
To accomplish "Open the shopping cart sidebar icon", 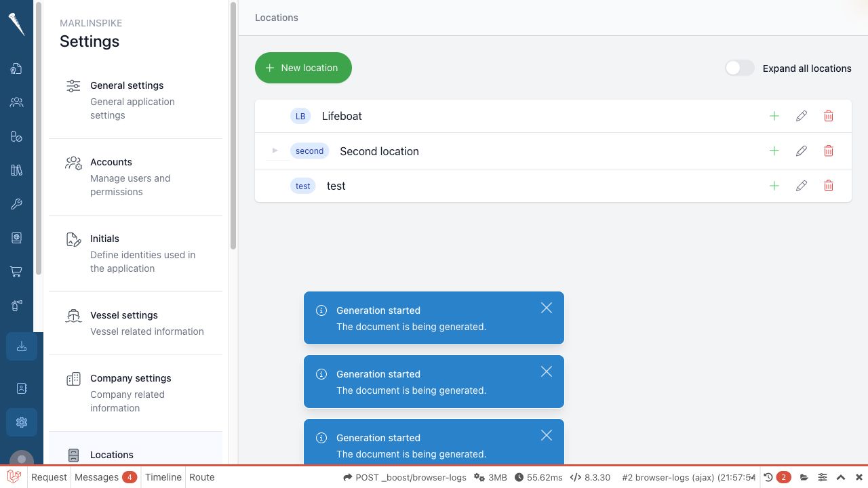I will coord(16,272).
